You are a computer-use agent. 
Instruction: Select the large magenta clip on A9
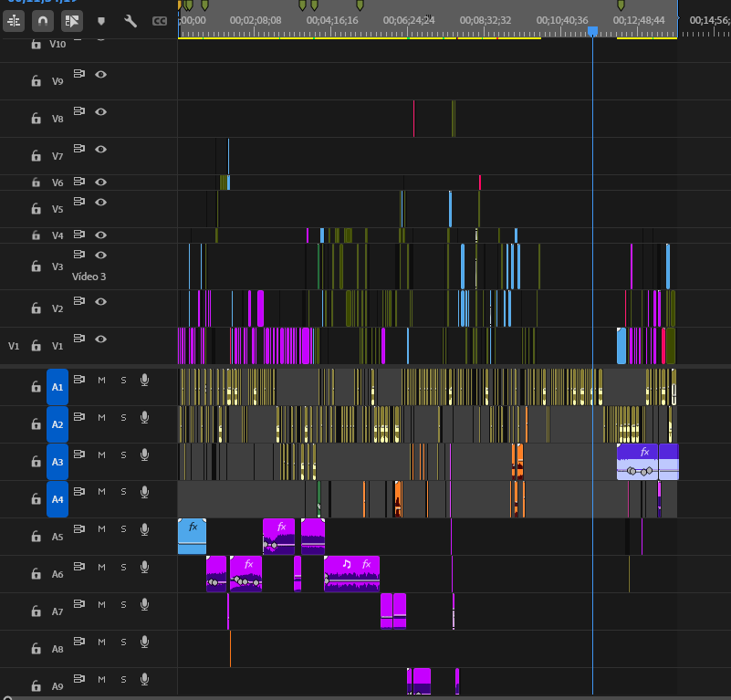click(x=422, y=682)
